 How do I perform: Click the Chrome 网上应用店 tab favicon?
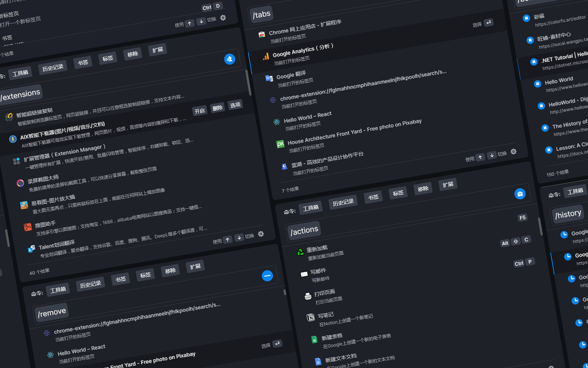pos(261,34)
